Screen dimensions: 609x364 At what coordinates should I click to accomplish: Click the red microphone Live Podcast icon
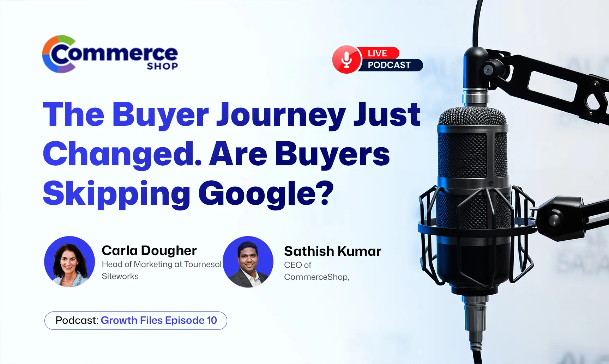tap(346, 60)
